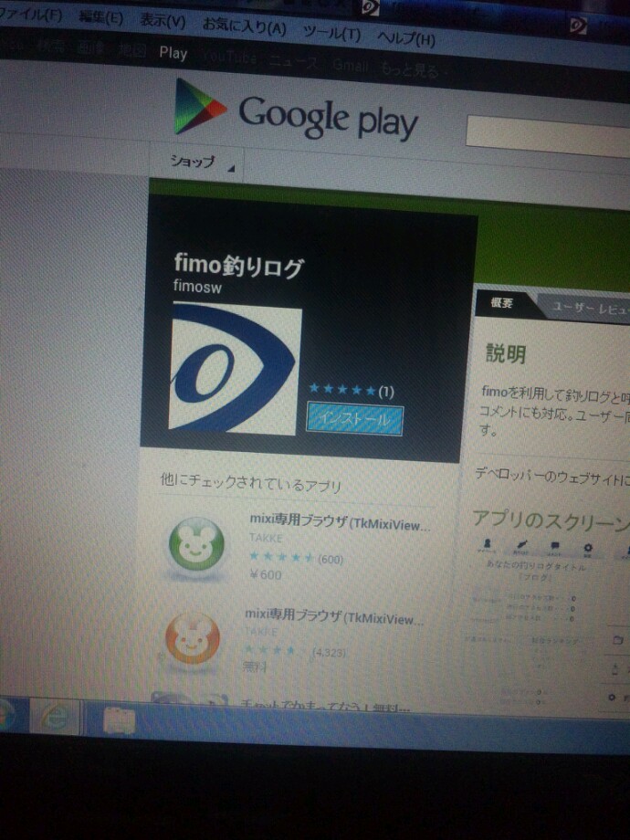Screen dimensions: 630x840
Task: Open ニュース in the Google top bar
Action: click(294, 61)
